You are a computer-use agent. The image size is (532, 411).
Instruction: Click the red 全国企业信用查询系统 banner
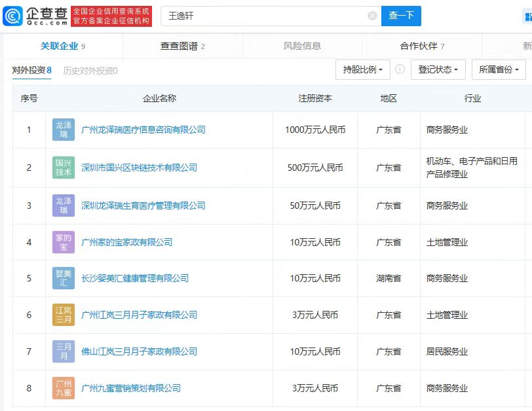coord(111,16)
